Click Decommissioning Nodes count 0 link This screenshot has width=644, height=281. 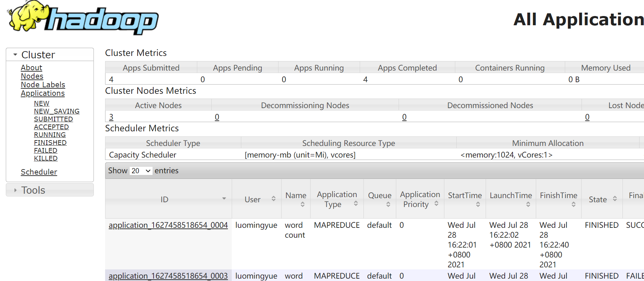(217, 117)
